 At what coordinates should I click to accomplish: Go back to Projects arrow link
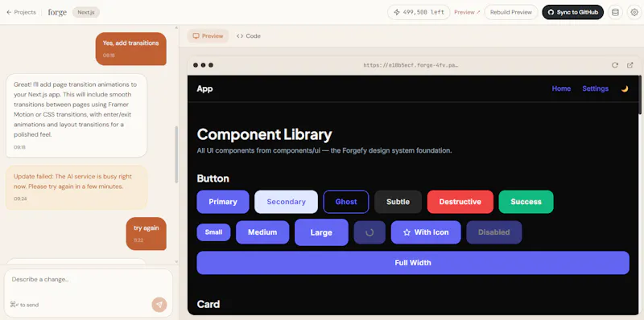click(22, 12)
